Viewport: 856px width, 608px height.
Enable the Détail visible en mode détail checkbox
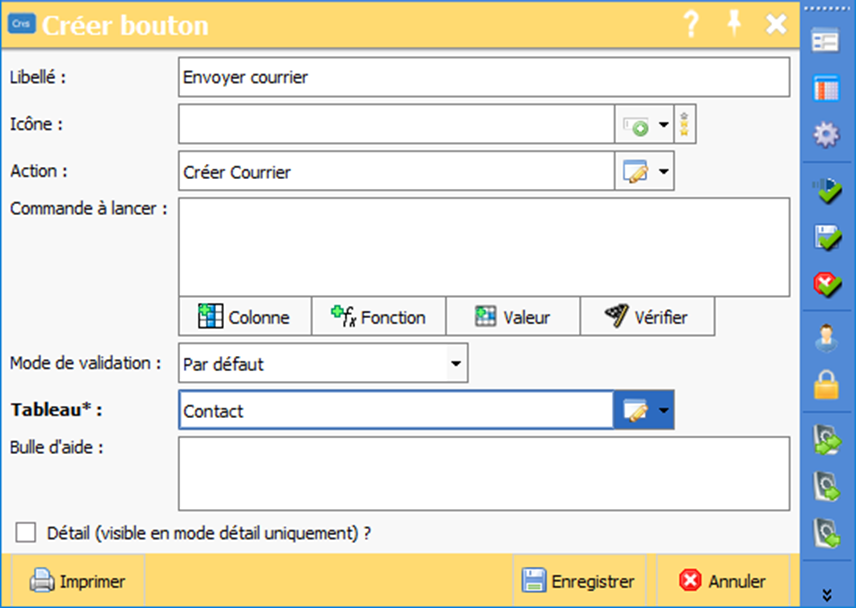(x=26, y=533)
